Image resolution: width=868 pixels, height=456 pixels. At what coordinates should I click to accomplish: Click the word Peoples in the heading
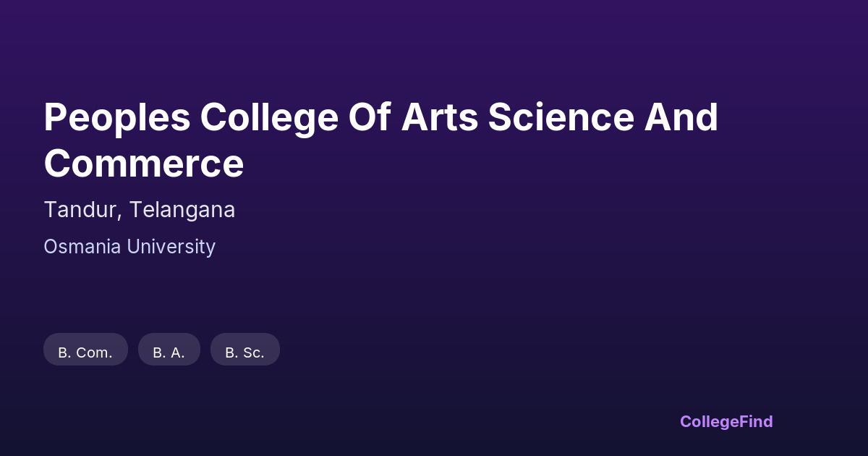116,117
